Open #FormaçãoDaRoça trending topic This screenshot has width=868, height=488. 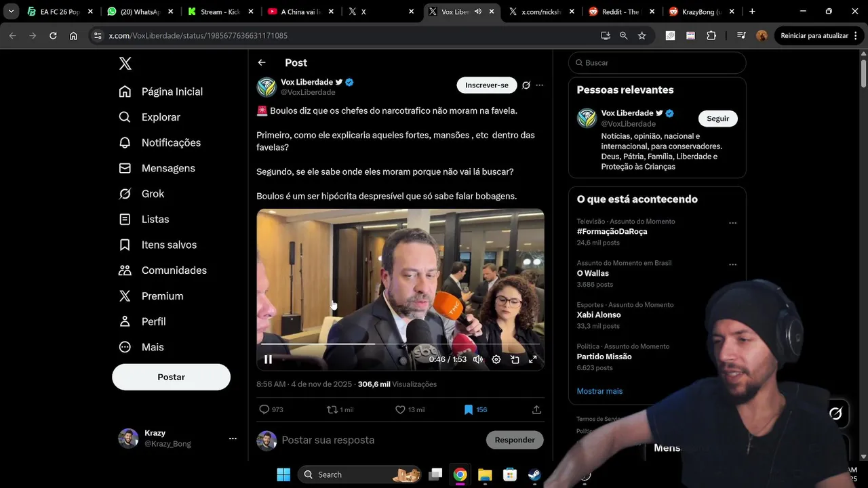(x=612, y=232)
